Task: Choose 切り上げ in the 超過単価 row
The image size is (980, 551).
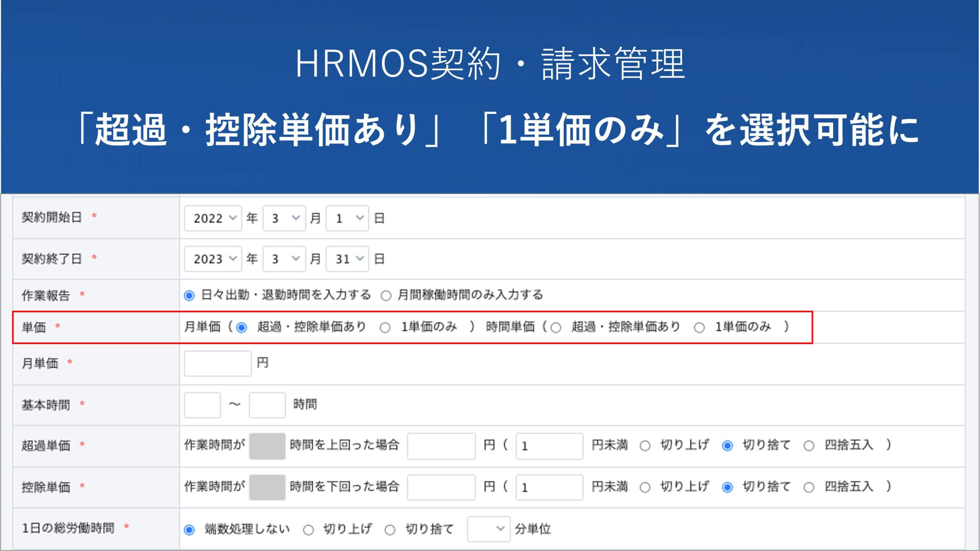Action: (645, 446)
